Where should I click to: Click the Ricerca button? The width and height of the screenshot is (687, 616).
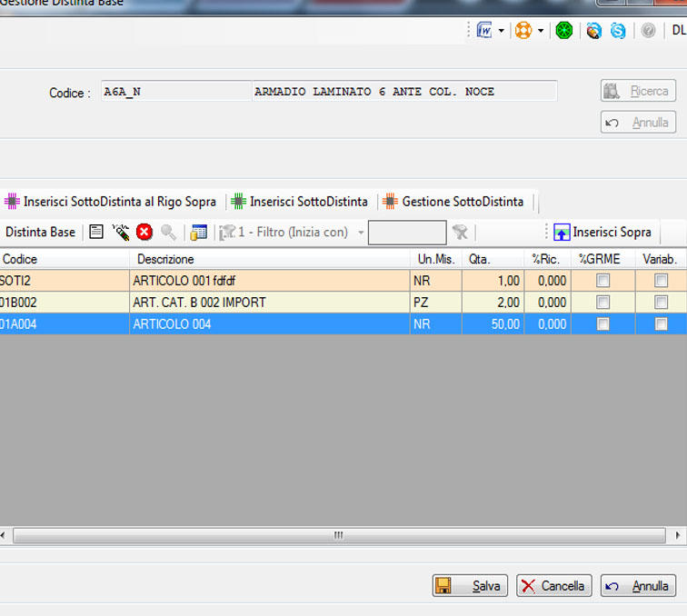(638, 91)
